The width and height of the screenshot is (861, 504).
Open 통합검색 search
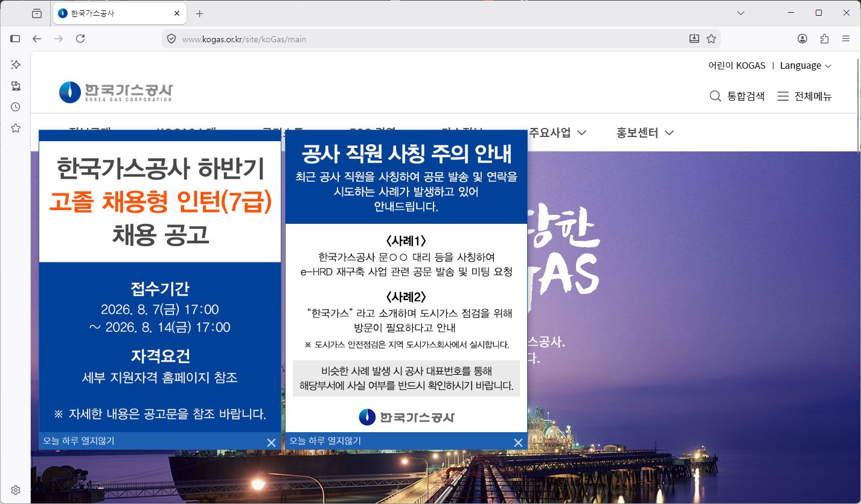coord(737,96)
